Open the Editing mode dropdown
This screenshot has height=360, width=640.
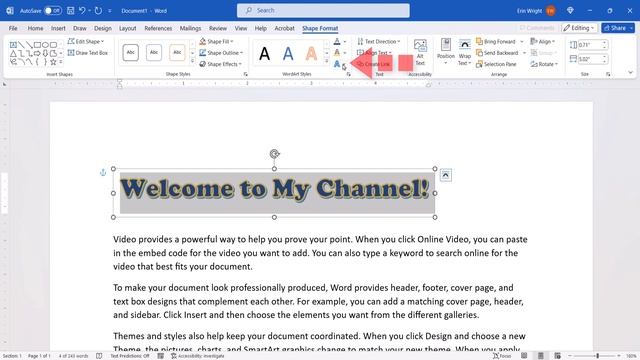tap(579, 28)
